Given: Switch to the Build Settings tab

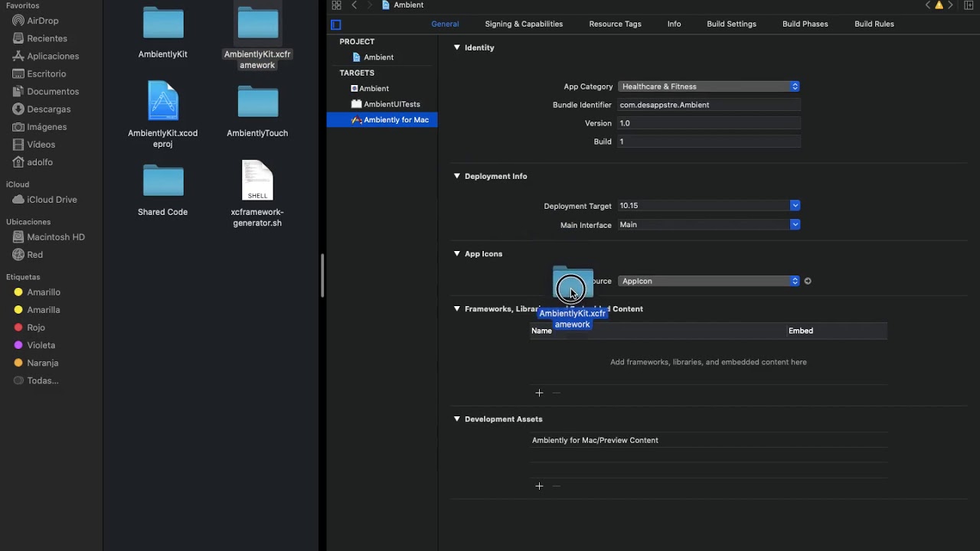Looking at the screenshot, I should coord(731,24).
